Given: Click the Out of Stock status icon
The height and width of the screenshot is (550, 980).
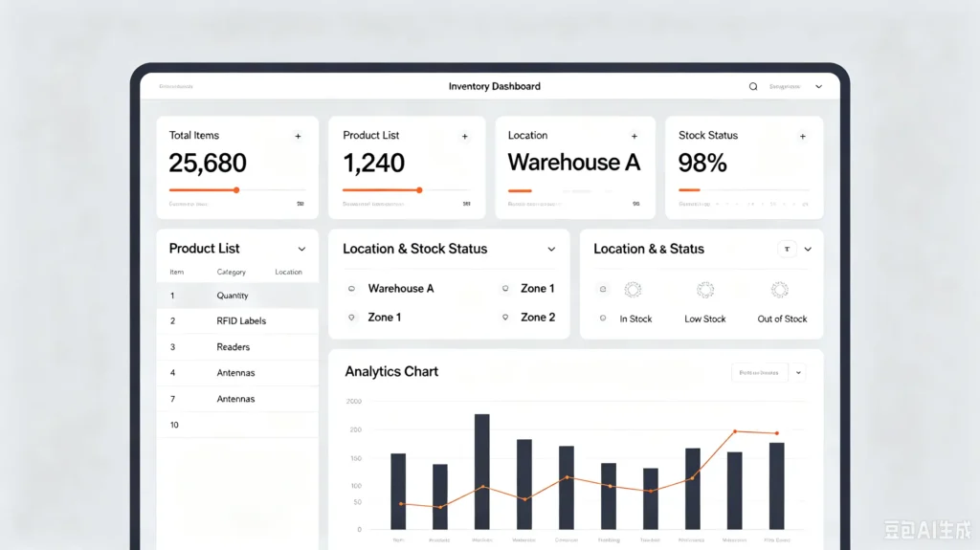Looking at the screenshot, I should pyautogui.click(x=779, y=290).
